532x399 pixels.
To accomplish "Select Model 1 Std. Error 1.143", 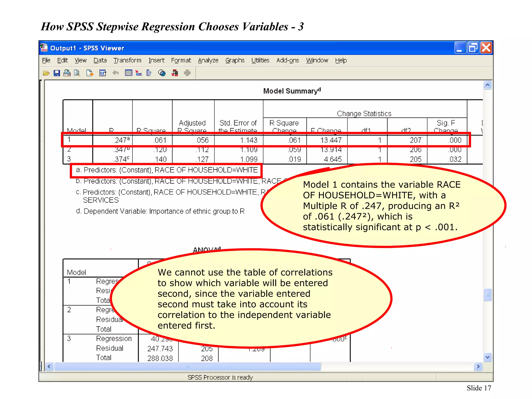I will click(249, 140).
